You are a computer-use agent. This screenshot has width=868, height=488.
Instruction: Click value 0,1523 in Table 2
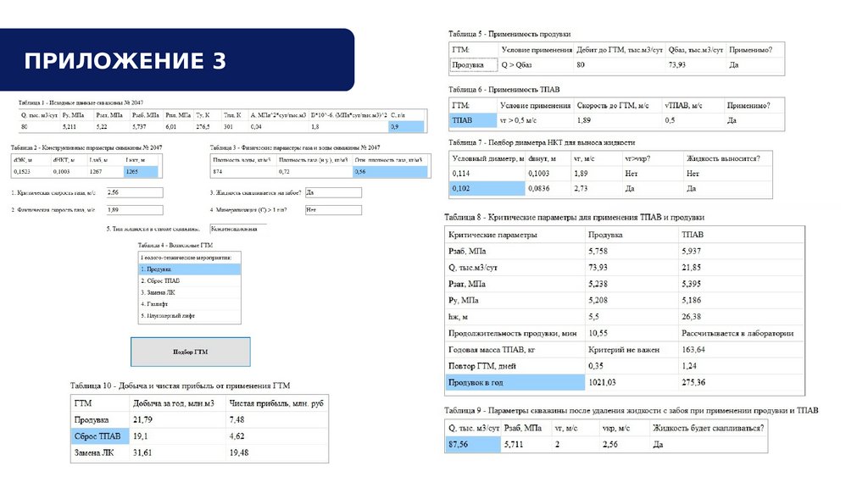(22, 171)
